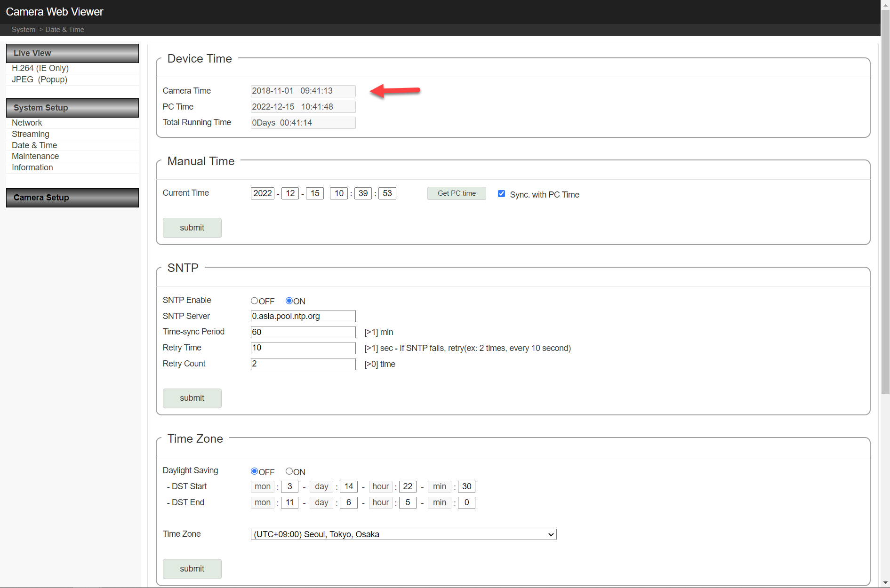Click the Current Time day field showing 15
The image size is (890, 588).
point(315,193)
